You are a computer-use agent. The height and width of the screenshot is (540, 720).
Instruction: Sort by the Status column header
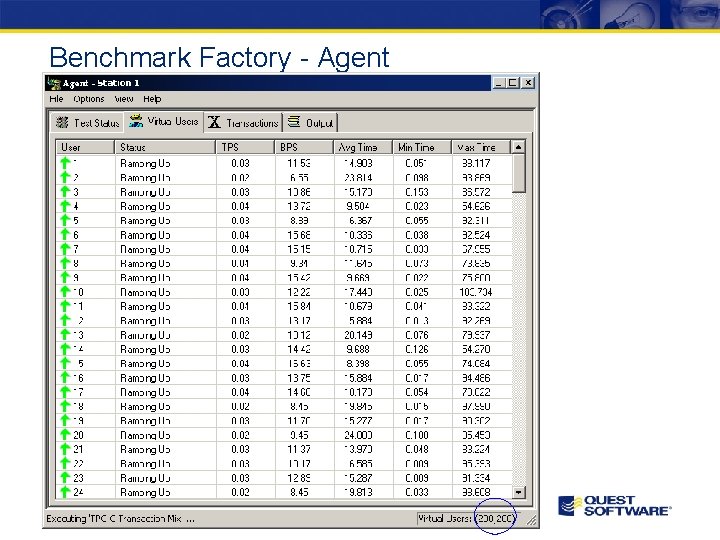click(x=165, y=147)
